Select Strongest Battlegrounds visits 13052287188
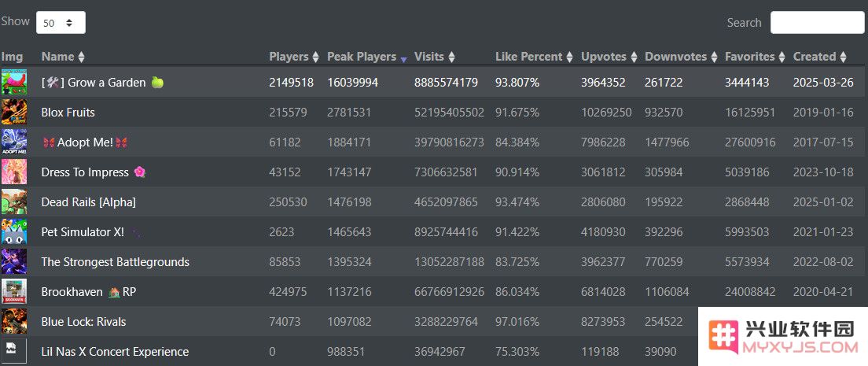 point(449,262)
